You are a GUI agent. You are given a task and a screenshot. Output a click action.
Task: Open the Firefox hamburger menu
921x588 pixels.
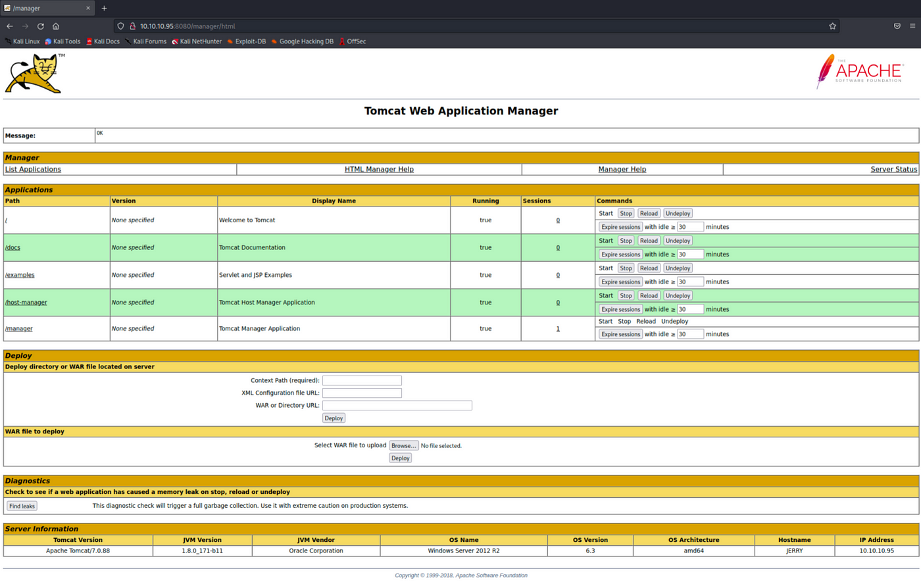(x=912, y=26)
